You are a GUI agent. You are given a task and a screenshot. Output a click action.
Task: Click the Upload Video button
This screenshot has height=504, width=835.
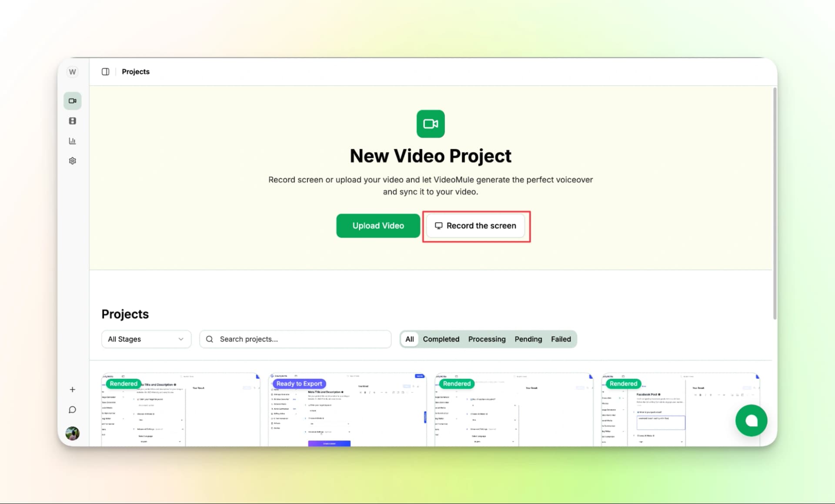tap(377, 225)
